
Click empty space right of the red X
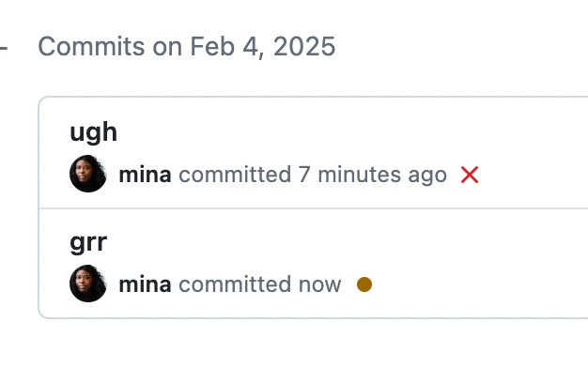click(533, 175)
